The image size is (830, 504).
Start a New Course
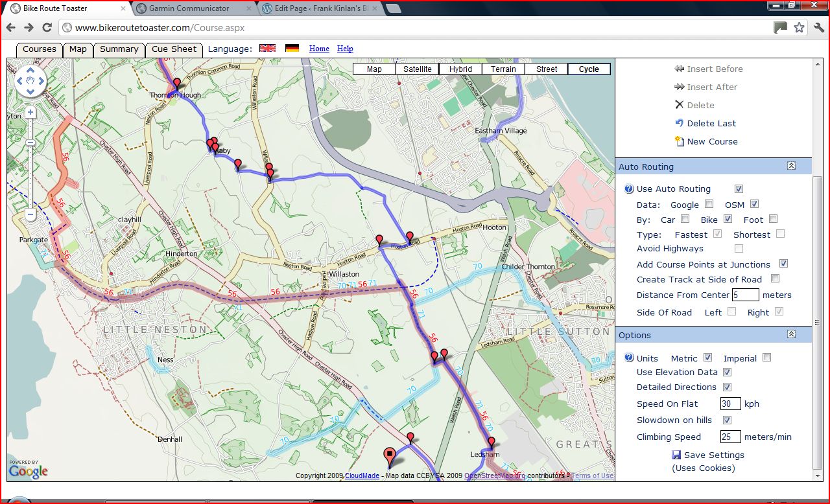click(x=711, y=141)
